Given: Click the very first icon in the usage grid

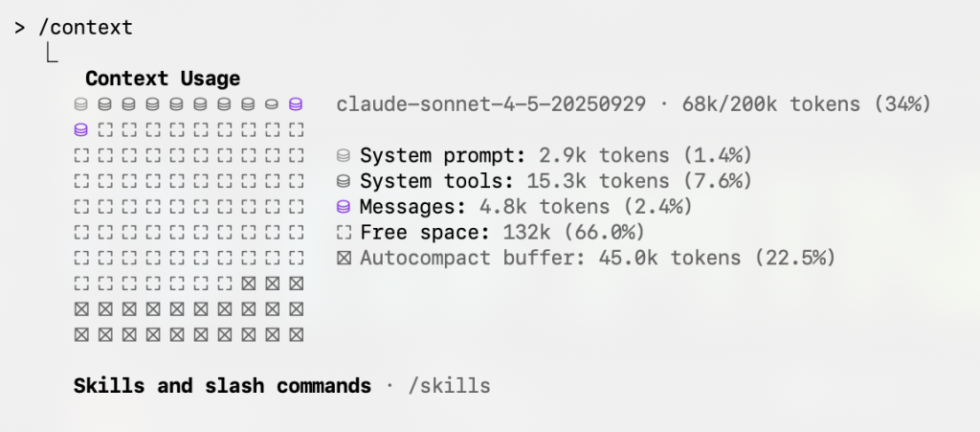Looking at the screenshot, I should coord(81,103).
